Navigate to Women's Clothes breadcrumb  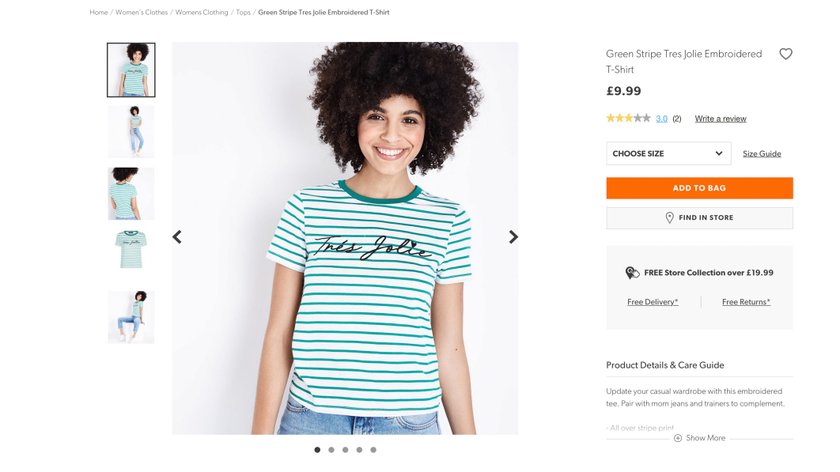[141, 12]
